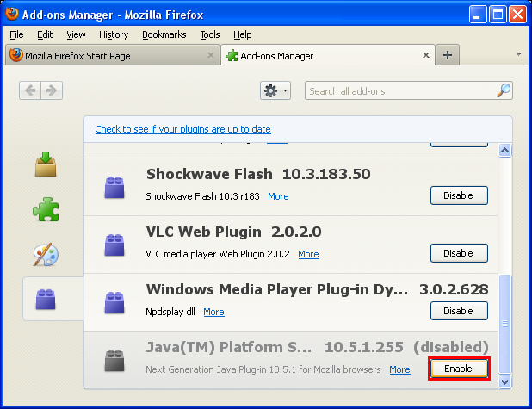The width and height of the screenshot is (532, 409).
Task: Click the VLC Web Plugin brick icon
Action: 114,245
